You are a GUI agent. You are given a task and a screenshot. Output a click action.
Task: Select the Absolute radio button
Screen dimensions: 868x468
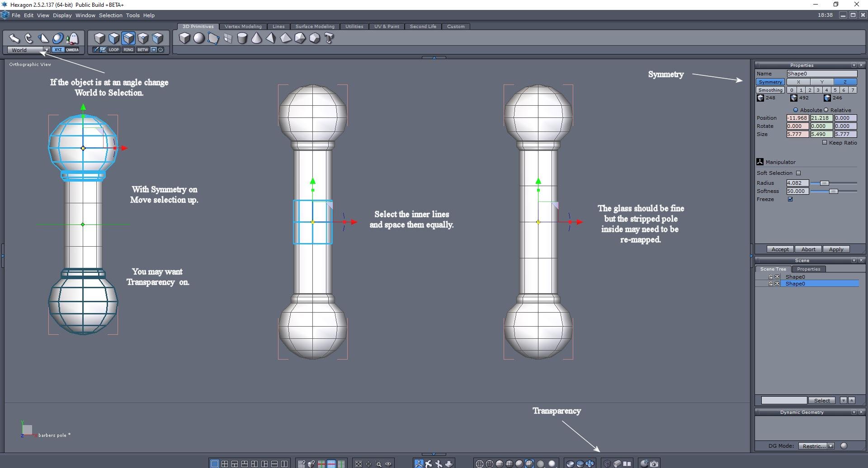tap(796, 110)
